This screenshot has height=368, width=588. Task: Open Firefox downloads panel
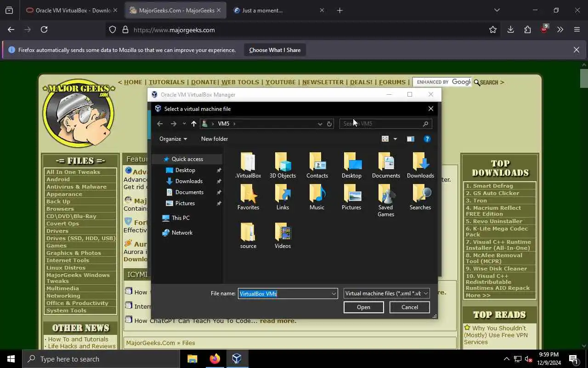coord(510,29)
